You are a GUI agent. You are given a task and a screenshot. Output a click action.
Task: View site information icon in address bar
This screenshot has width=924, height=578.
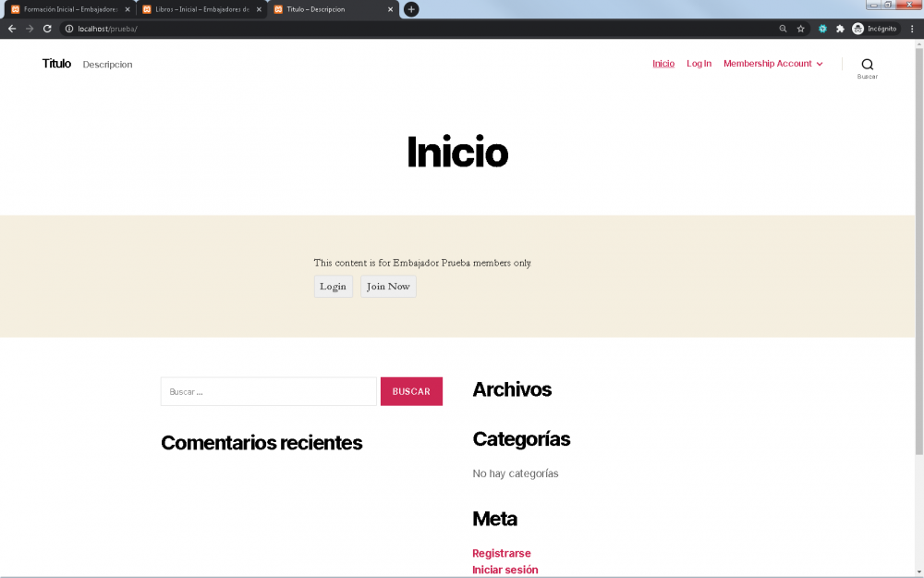pos(69,29)
